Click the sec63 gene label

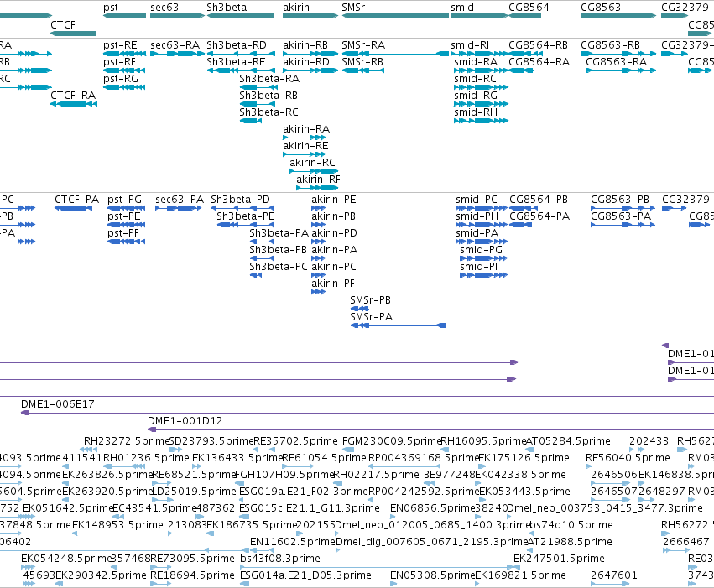[164, 8]
